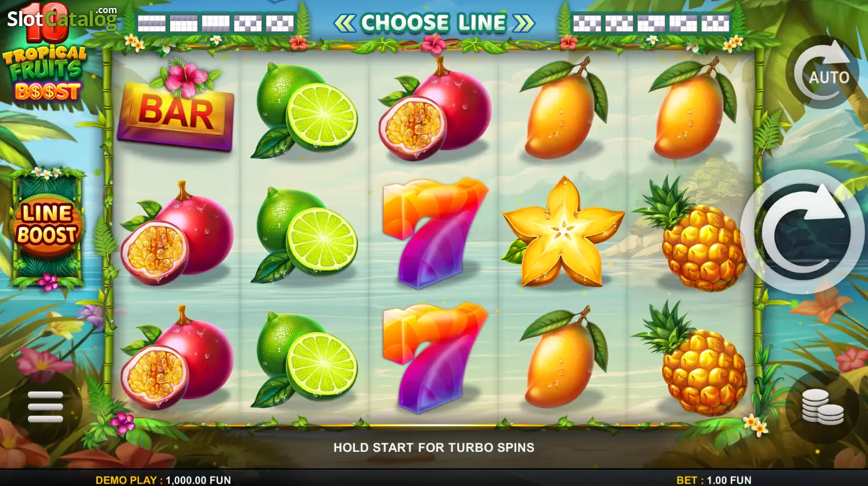Select the third payline pattern on the left
The image size is (868, 486).
click(x=216, y=23)
